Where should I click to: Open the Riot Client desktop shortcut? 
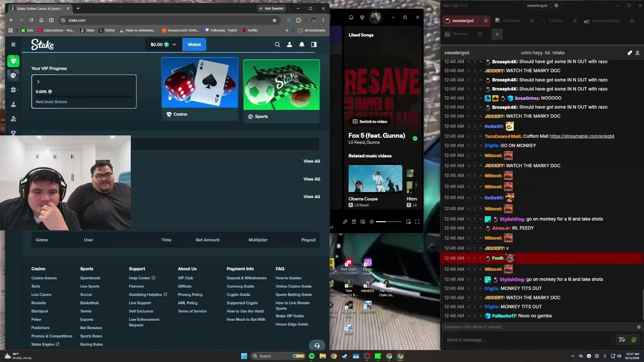click(349, 265)
